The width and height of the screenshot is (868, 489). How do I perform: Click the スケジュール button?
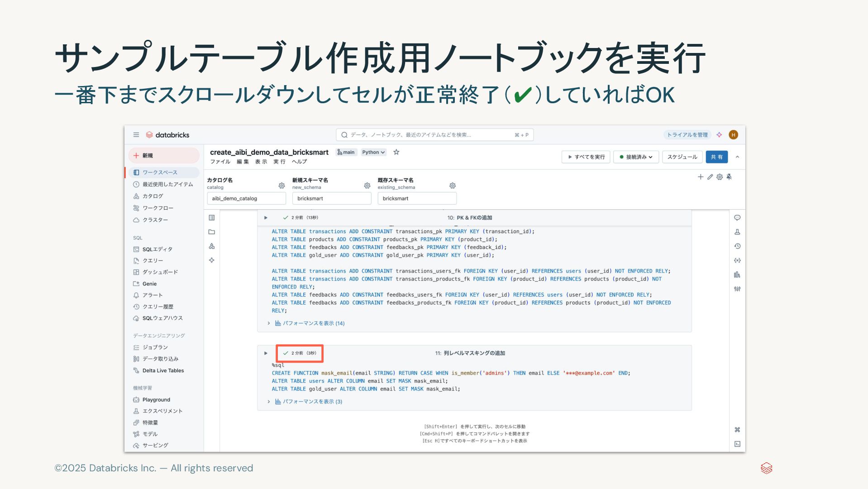tap(682, 157)
